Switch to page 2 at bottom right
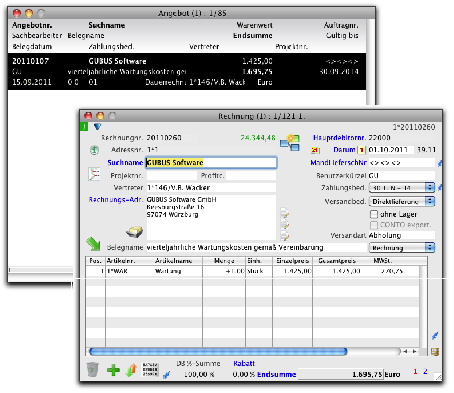Image resolution: width=454 pixels, height=393 pixels. [x=425, y=371]
